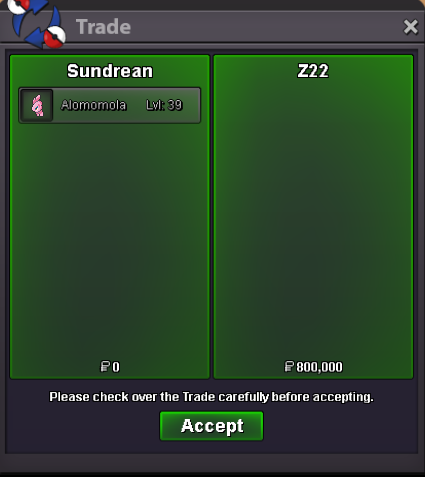The height and width of the screenshot is (477, 425).
Task: Select the Alomomola name in the offer slot
Action: (93, 105)
